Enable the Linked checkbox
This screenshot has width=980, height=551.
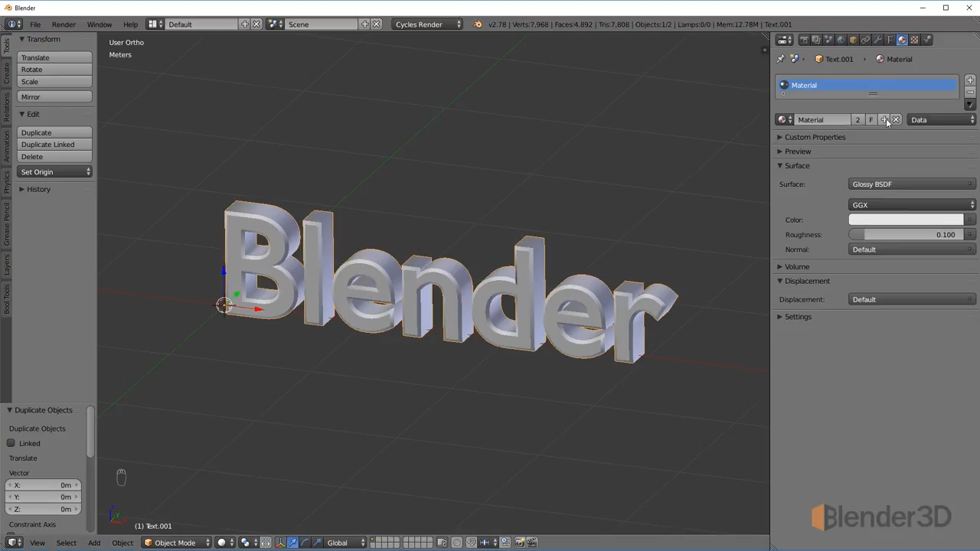coord(11,443)
